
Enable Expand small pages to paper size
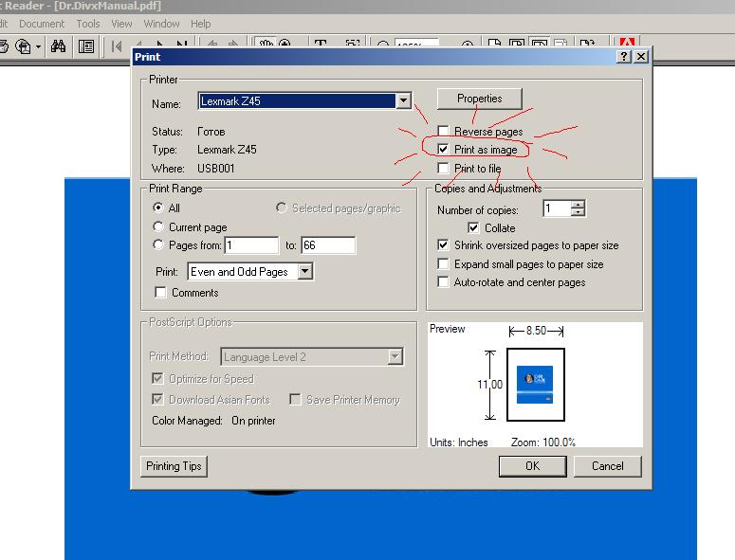click(443, 263)
